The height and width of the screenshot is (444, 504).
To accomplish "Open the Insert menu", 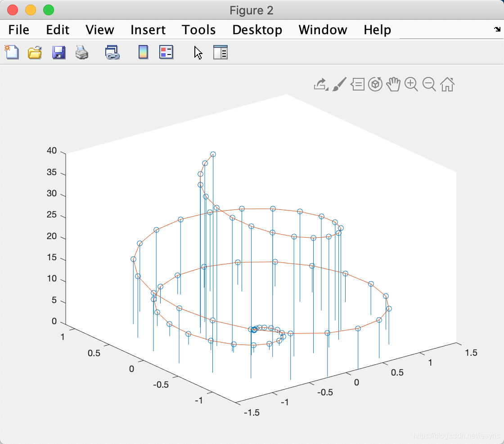I will tap(148, 30).
